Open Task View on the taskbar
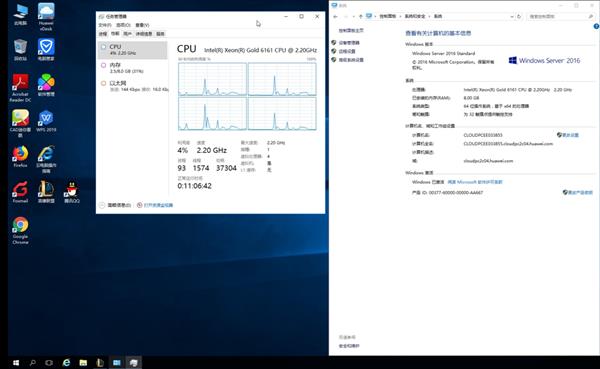This screenshot has width=600, height=369. [x=49, y=362]
